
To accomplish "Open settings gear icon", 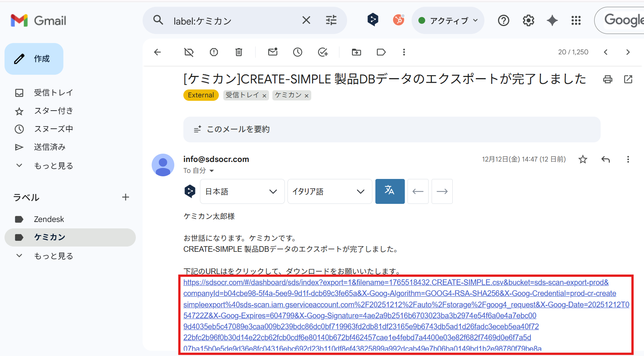I will 528,20.
